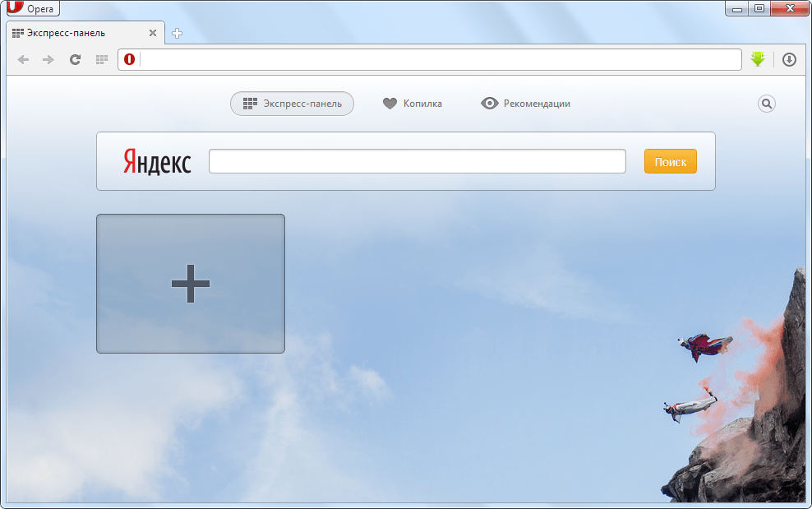Open a new tab with plus button
The width and height of the screenshot is (812, 509).
(177, 34)
